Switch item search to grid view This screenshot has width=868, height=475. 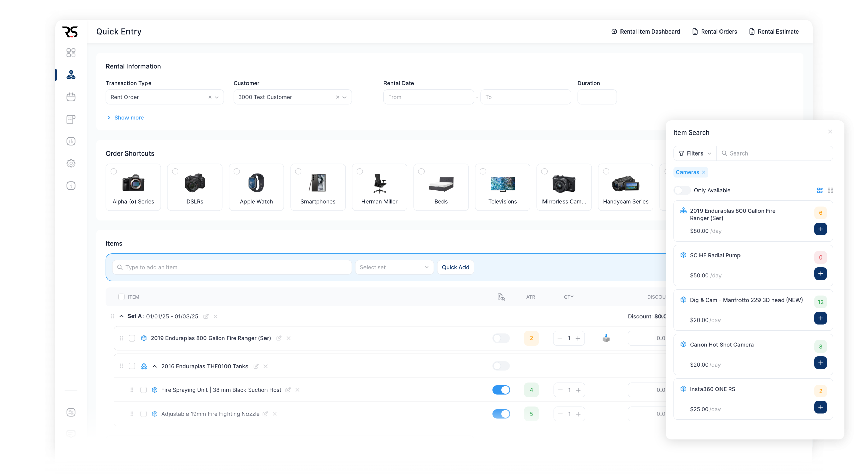[830, 190]
